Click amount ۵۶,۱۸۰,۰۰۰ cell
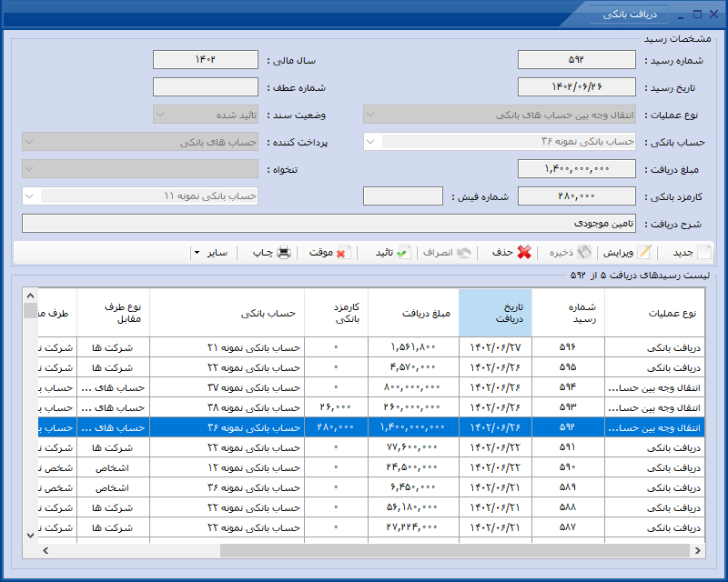This screenshot has height=582, width=728. (x=414, y=507)
